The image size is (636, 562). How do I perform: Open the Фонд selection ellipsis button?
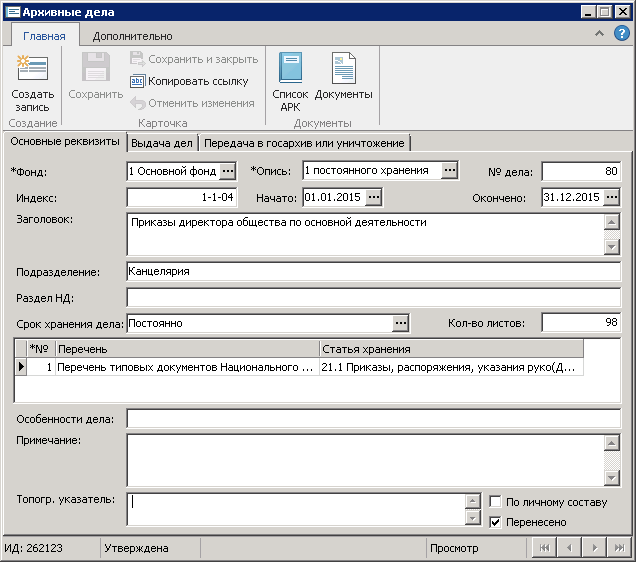pyautogui.click(x=227, y=171)
